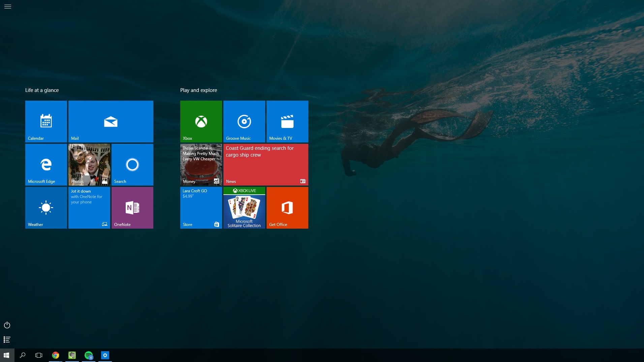Open the Store tile showing Lara Croft GO
The image size is (644, 362).
click(201, 208)
